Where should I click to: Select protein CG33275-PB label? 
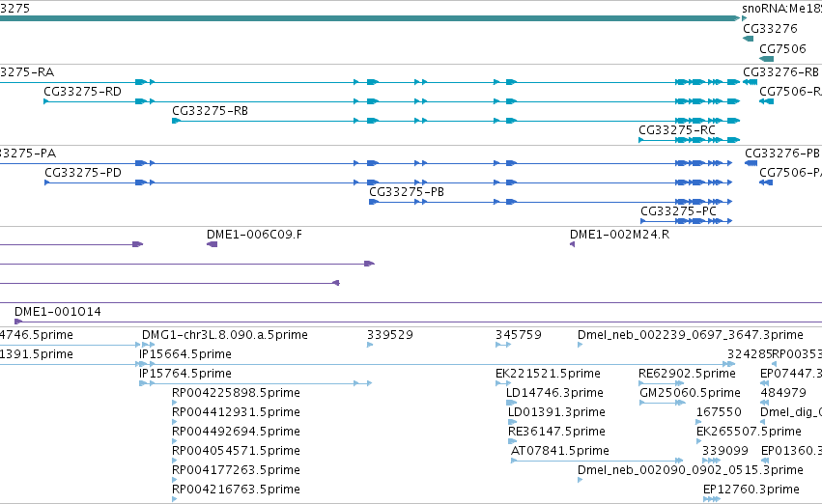click(407, 192)
